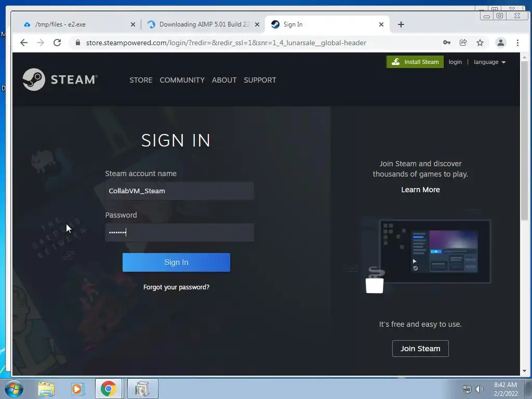Click the Join Steam button
The image size is (532, 399).
point(420,349)
